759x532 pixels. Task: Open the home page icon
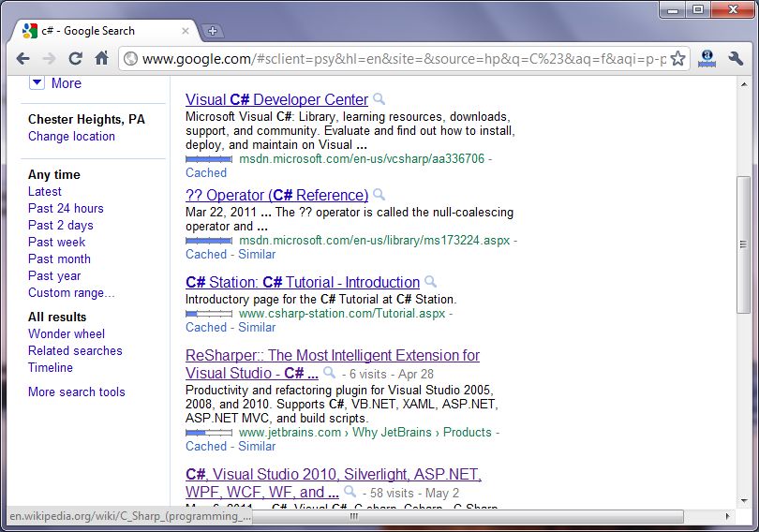point(101,58)
